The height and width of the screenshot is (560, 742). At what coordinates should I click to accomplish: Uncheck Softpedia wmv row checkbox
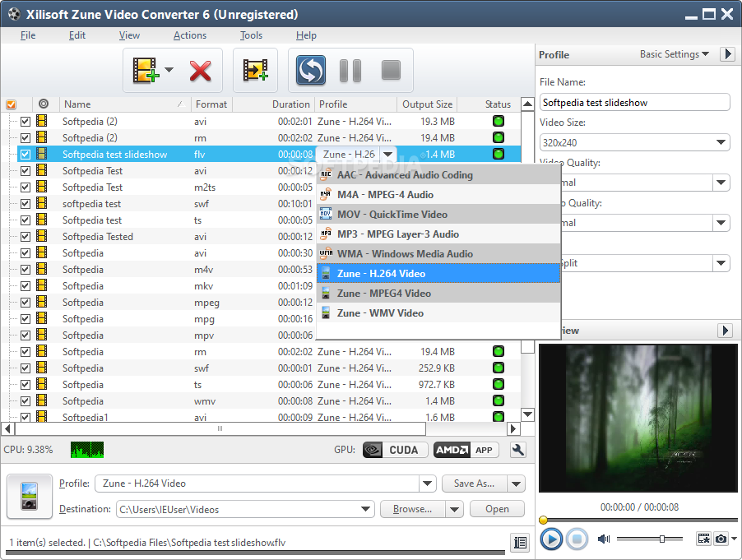25,401
